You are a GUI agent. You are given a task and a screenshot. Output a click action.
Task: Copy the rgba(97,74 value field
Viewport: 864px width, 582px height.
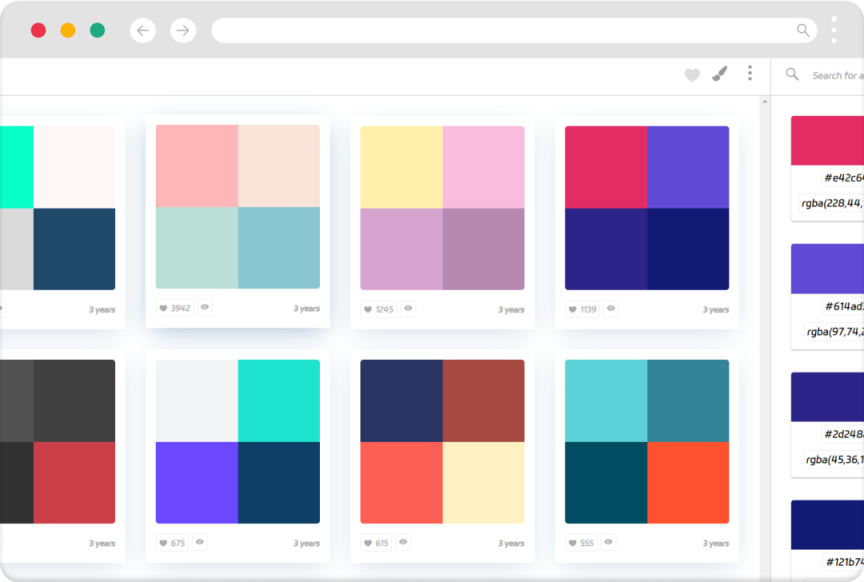834,332
